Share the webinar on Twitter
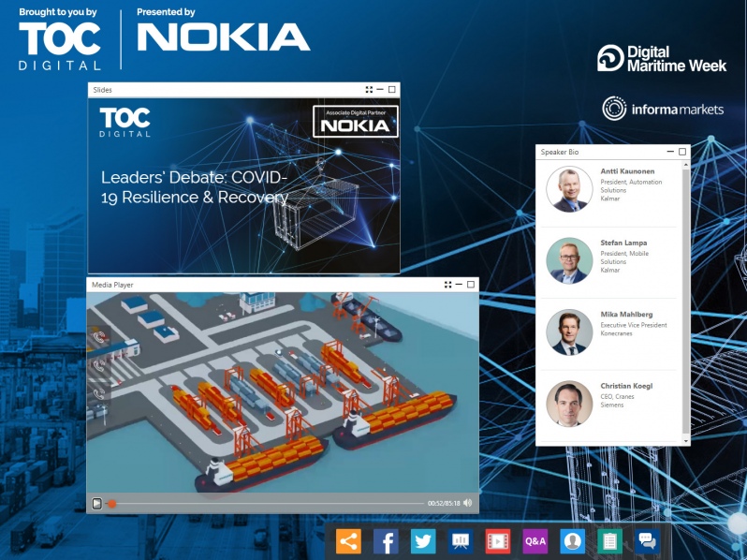Viewport: 747px width, 560px height. [x=423, y=541]
